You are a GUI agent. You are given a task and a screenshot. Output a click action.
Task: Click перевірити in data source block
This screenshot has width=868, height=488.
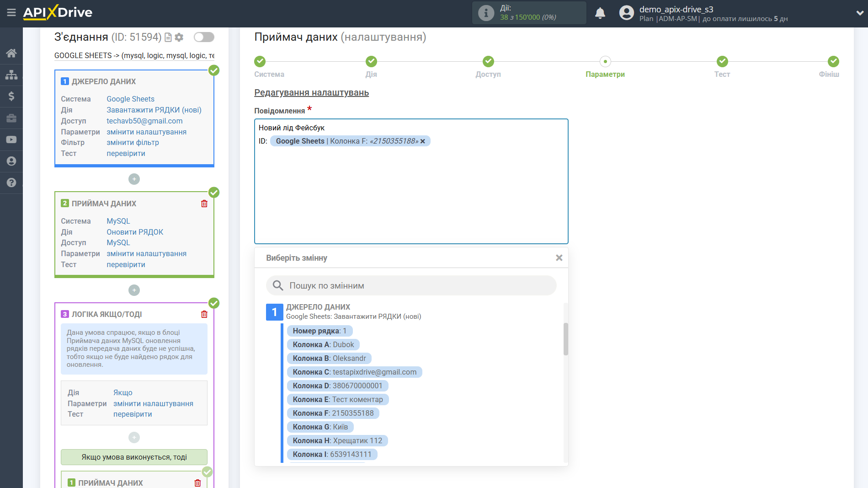click(126, 153)
